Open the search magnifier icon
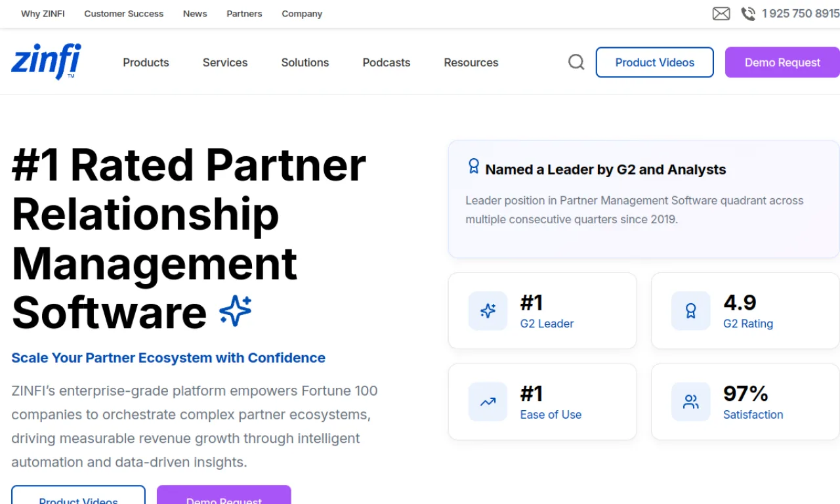This screenshot has height=504, width=840. tap(576, 62)
